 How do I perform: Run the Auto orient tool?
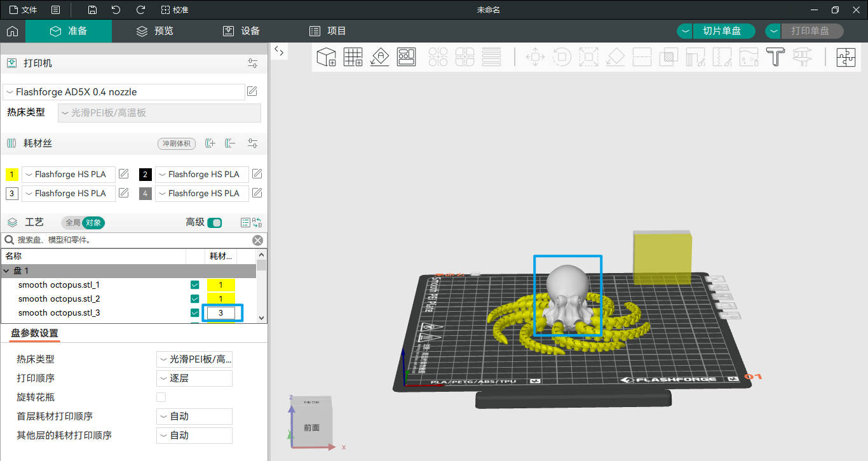pos(379,57)
